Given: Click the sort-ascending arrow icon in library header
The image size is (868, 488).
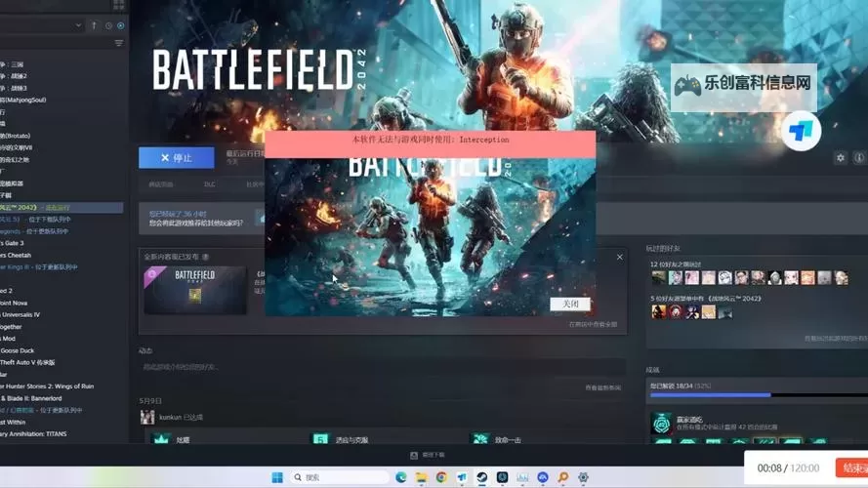Looking at the screenshot, I should click(94, 25).
